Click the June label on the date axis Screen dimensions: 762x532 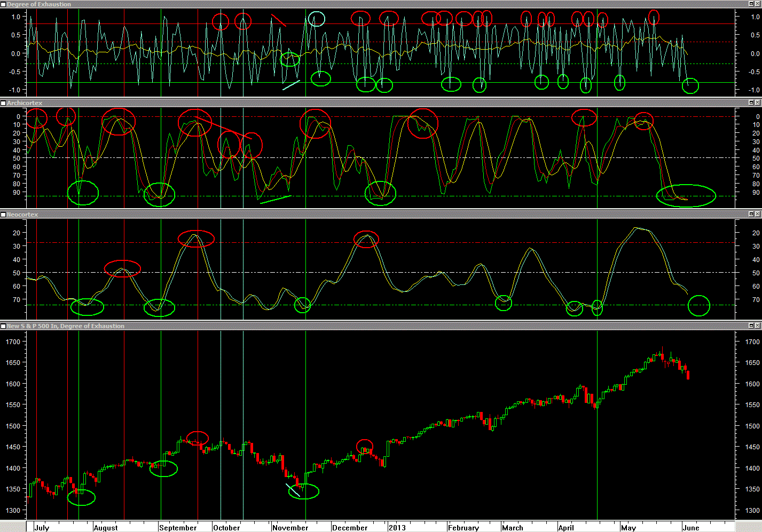coord(691,528)
